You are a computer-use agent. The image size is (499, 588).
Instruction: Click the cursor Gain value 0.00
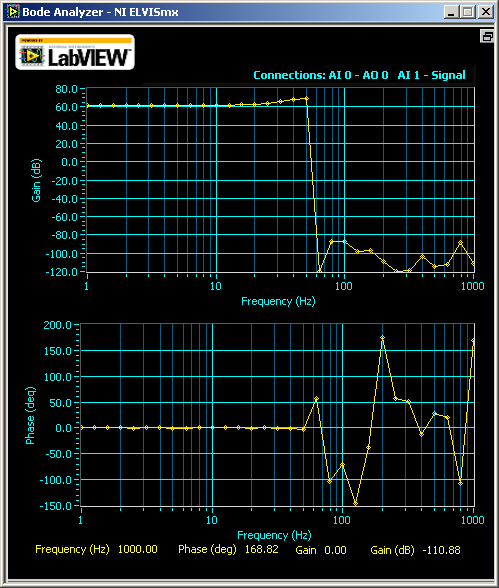pos(335,550)
